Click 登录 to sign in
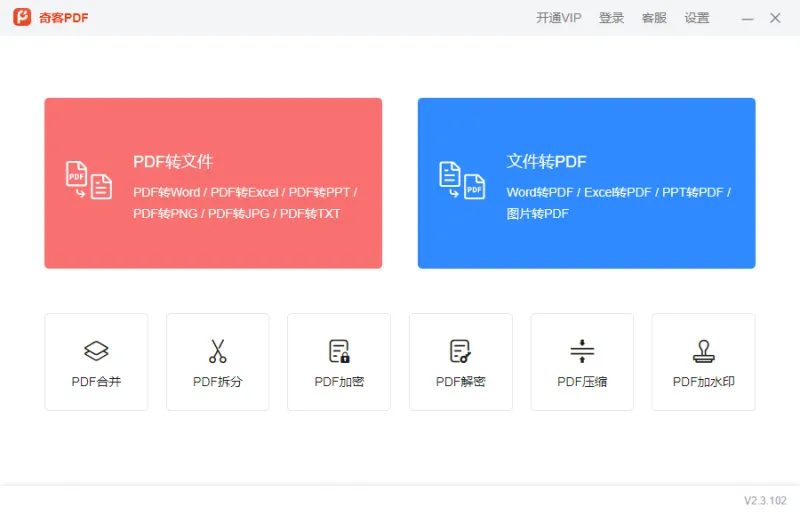 [x=611, y=18]
